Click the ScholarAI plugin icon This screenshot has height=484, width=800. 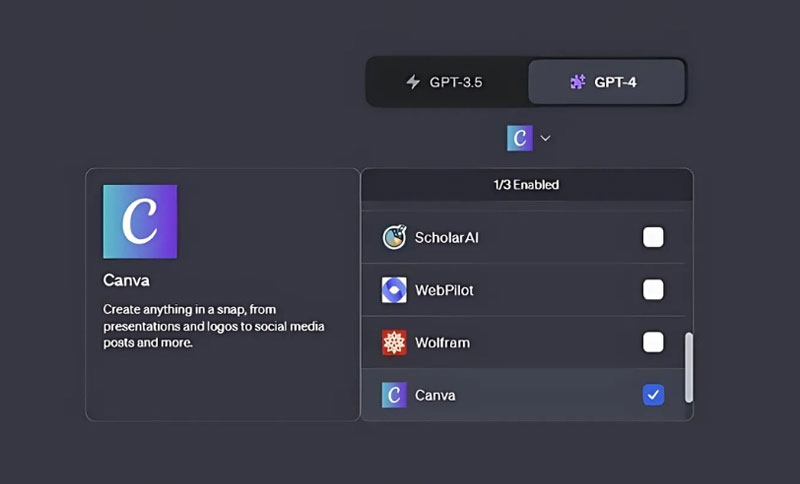[395, 237]
